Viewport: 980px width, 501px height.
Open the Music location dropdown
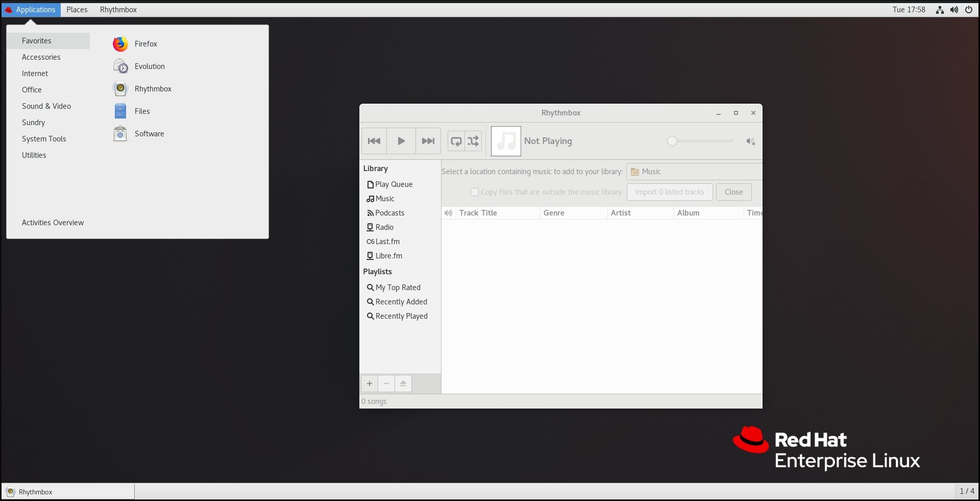pos(694,172)
